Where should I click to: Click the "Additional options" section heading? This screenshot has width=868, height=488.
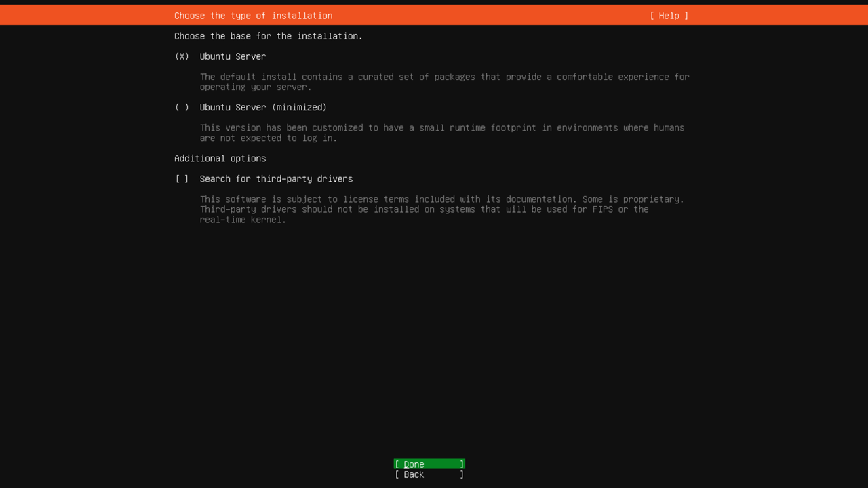tap(220, 159)
